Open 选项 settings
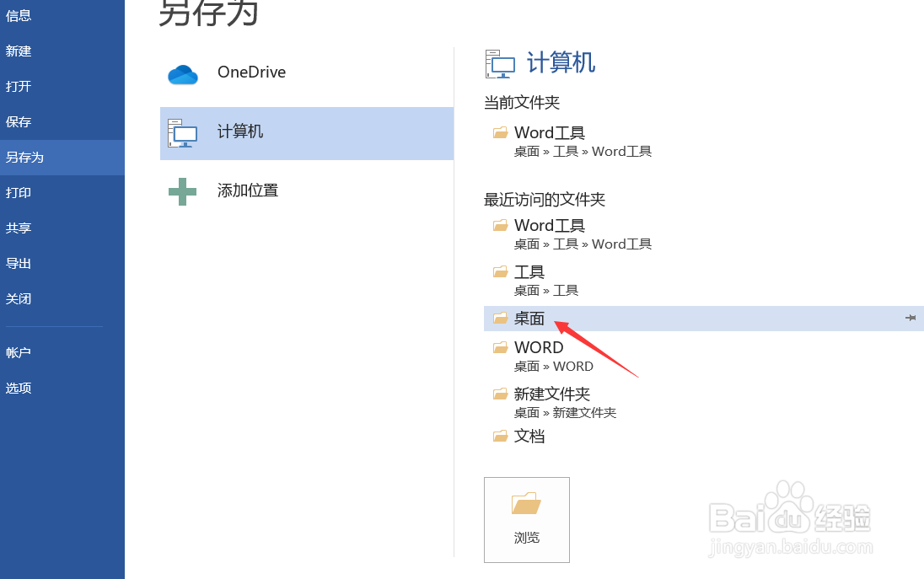 click(19, 388)
